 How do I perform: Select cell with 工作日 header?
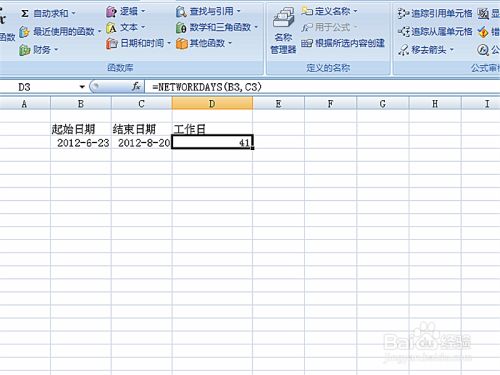[212, 129]
